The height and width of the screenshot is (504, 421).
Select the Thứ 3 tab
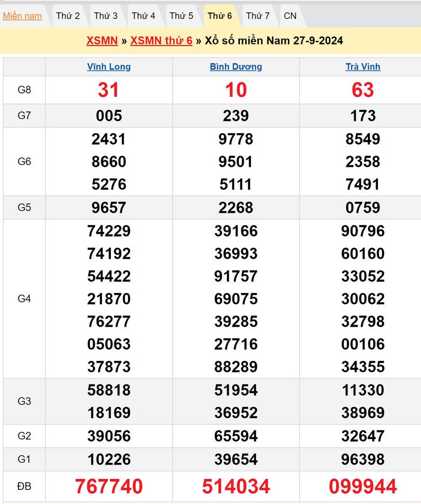[106, 16]
